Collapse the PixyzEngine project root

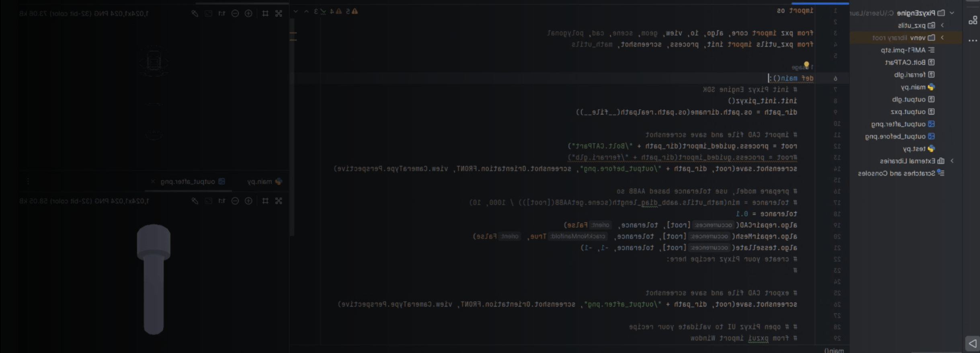[x=952, y=13]
